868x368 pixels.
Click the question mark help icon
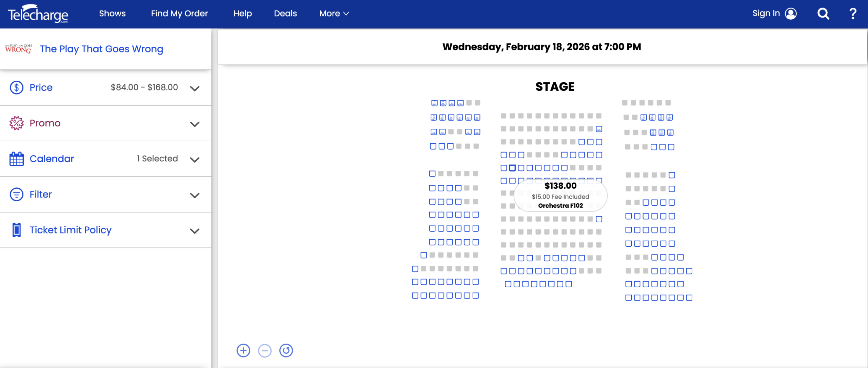coord(853,14)
